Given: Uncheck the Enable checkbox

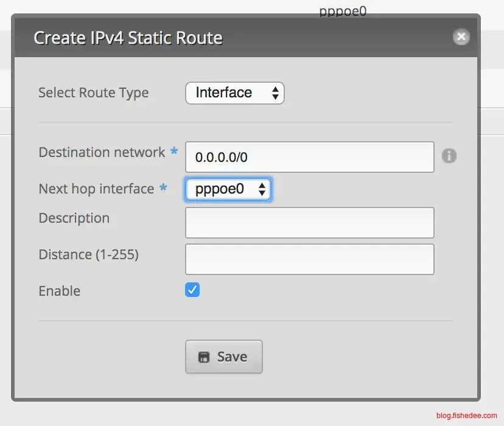Looking at the screenshot, I should click(x=192, y=290).
